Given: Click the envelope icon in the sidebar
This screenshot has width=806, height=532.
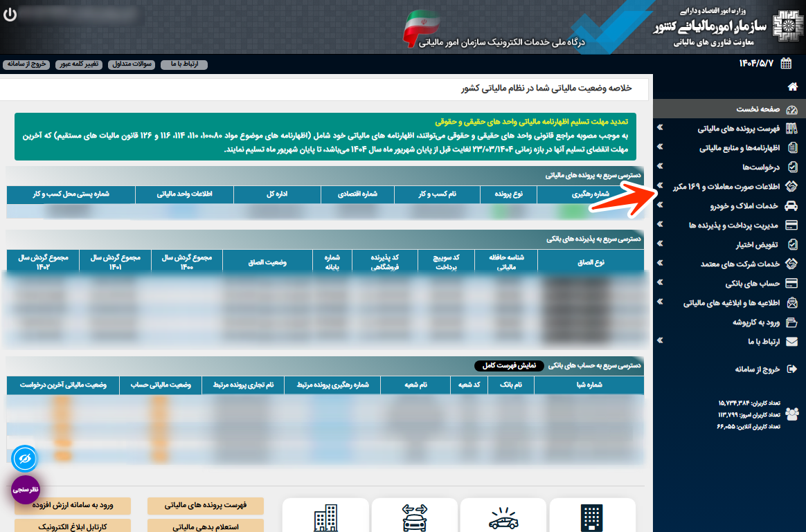Looking at the screenshot, I should tap(791, 342).
